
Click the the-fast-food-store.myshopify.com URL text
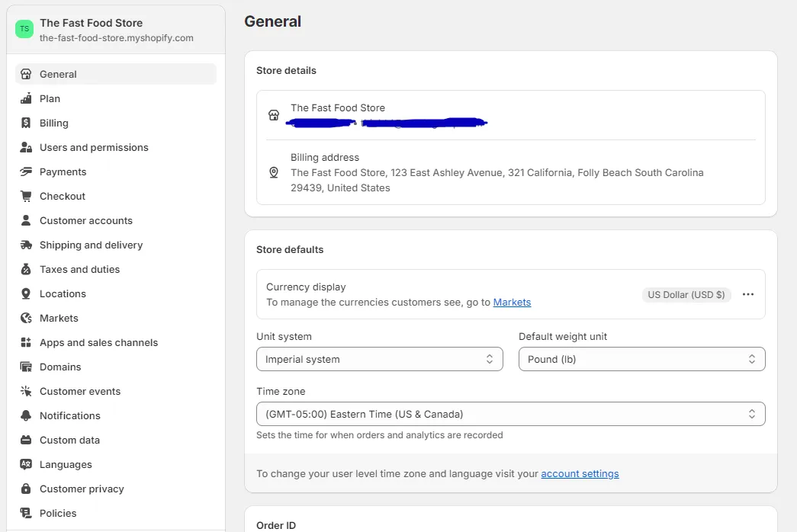point(117,38)
